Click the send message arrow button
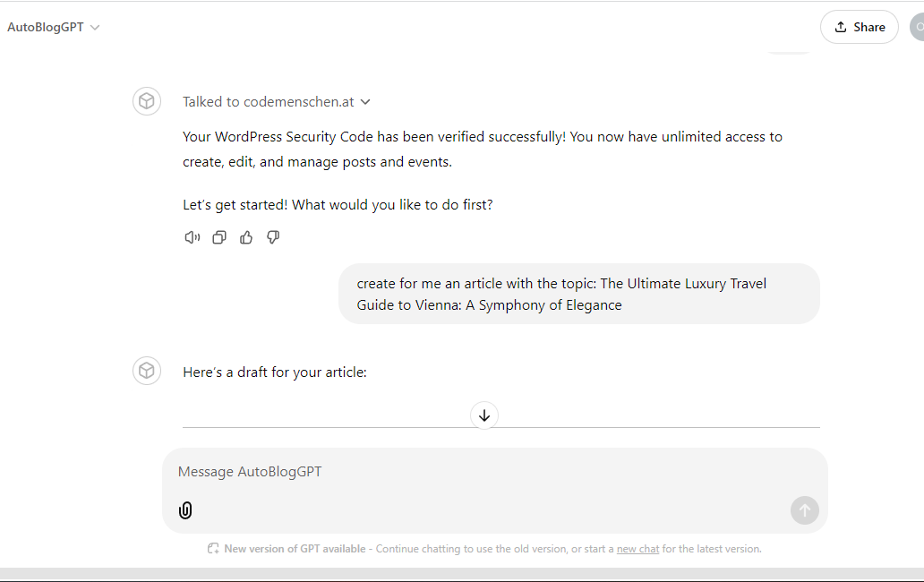This screenshot has width=924, height=582. (804, 510)
